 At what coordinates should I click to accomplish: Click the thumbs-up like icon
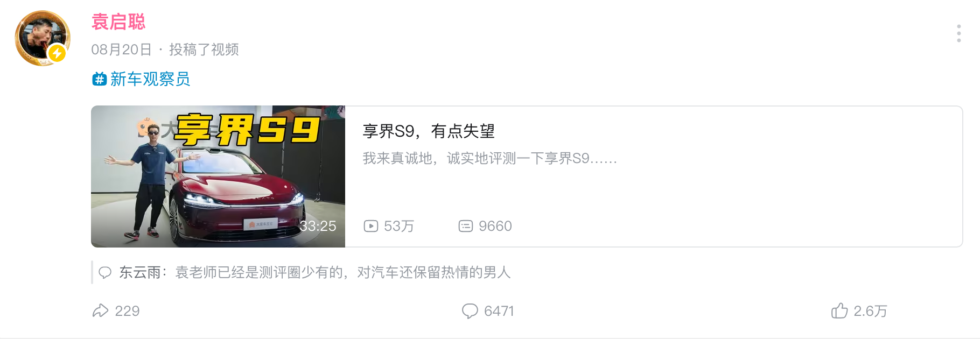coord(839,310)
